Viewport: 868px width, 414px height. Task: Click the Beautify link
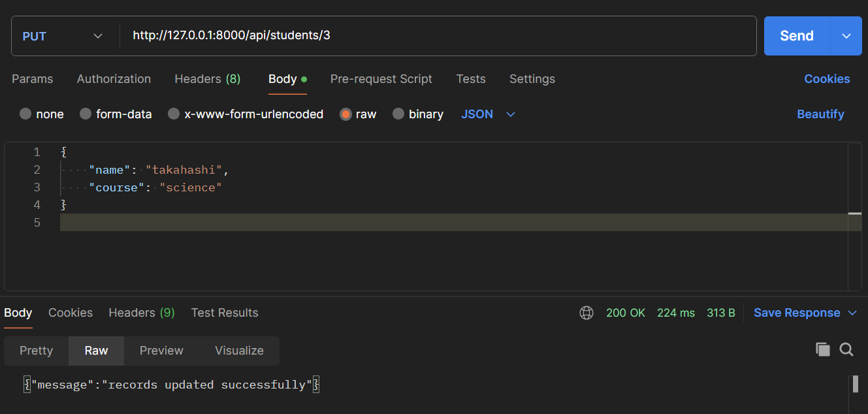820,114
